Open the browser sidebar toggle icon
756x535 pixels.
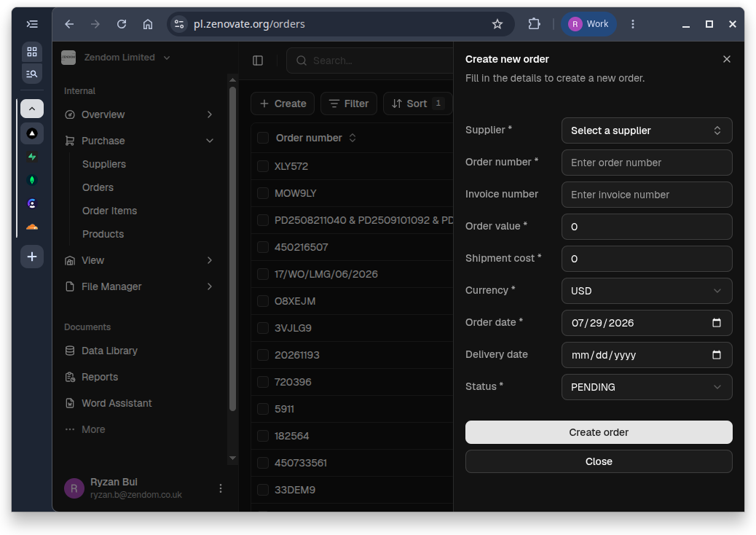(x=32, y=24)
